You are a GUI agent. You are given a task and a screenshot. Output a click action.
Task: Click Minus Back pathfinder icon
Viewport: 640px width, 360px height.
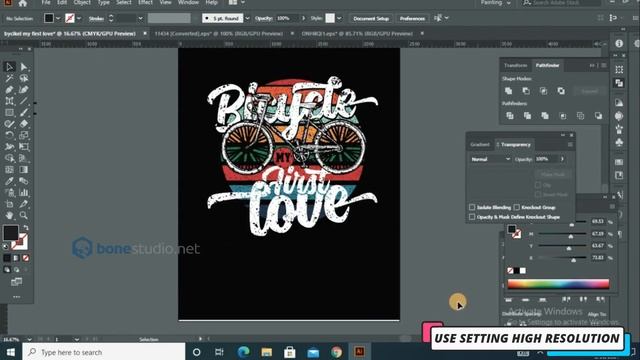pyautogui.click(x=598, y=116)
